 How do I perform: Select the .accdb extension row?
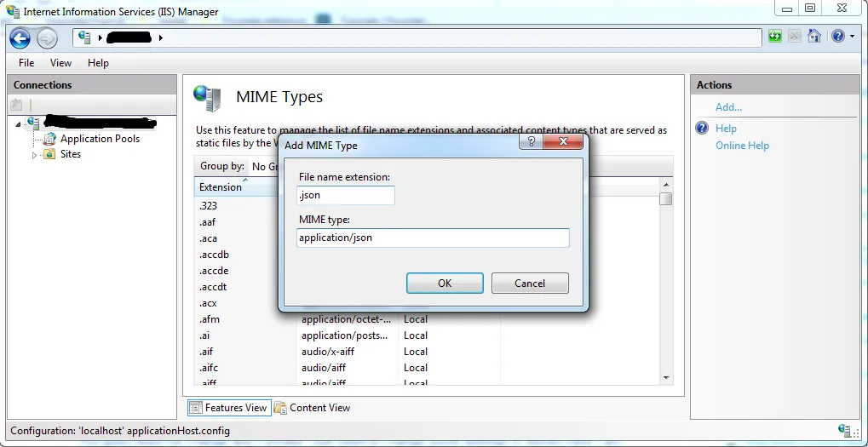point(215,255)
